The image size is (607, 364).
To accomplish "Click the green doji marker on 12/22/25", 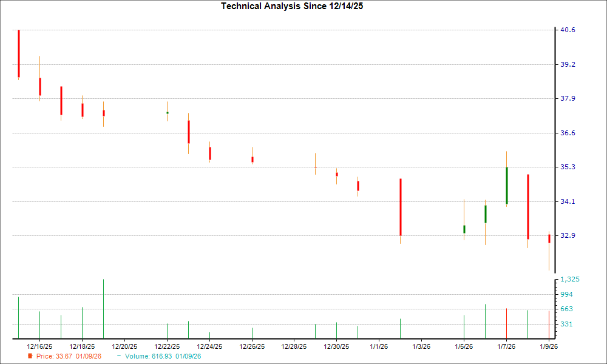I will (x=168, y=113).
